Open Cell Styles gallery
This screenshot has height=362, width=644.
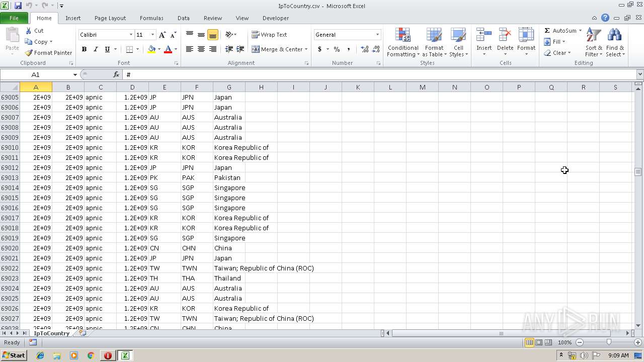(x=458, y=43)
